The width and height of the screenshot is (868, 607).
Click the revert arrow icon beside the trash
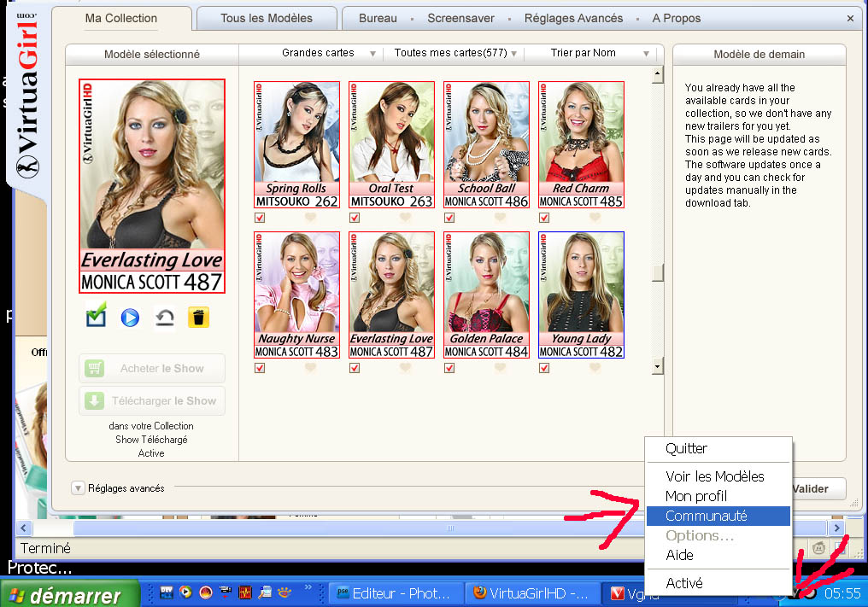164,318
